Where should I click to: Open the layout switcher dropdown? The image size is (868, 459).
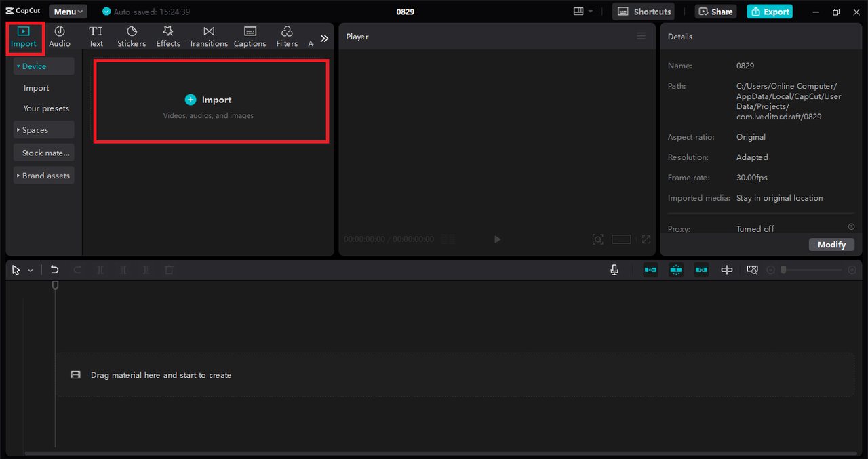pyautogui.click(x=583, y=12)
